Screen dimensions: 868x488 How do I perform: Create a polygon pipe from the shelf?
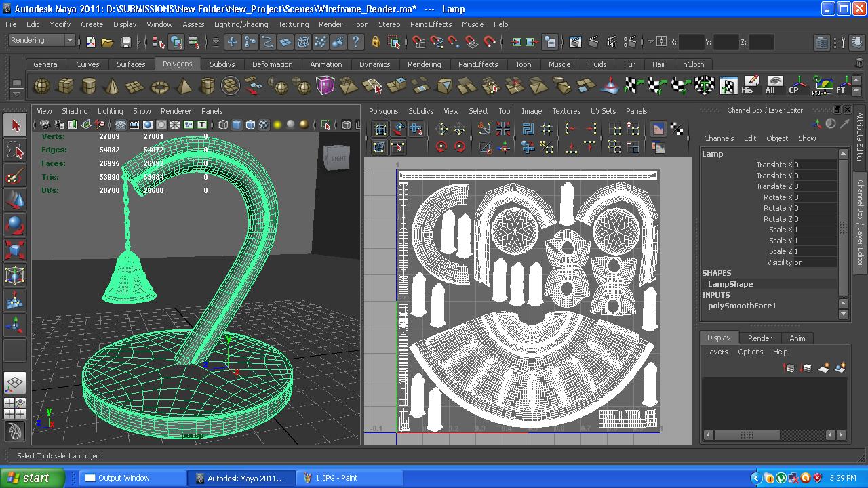(x=208, y=86)
